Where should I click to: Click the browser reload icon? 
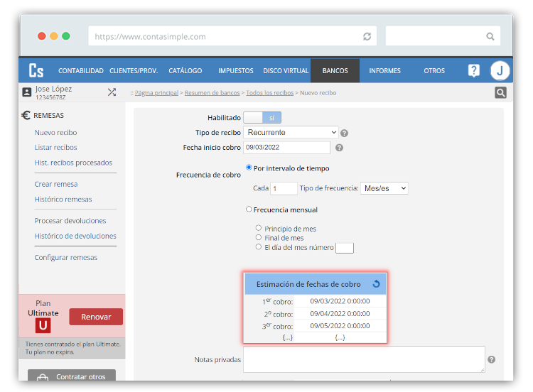click(x=367, y=36)
